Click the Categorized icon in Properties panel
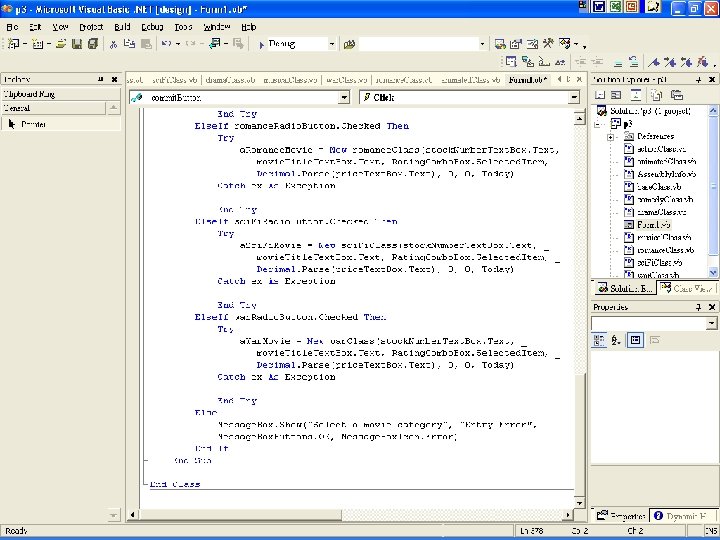This screenshot has height=540, width=720. [599, 340]
